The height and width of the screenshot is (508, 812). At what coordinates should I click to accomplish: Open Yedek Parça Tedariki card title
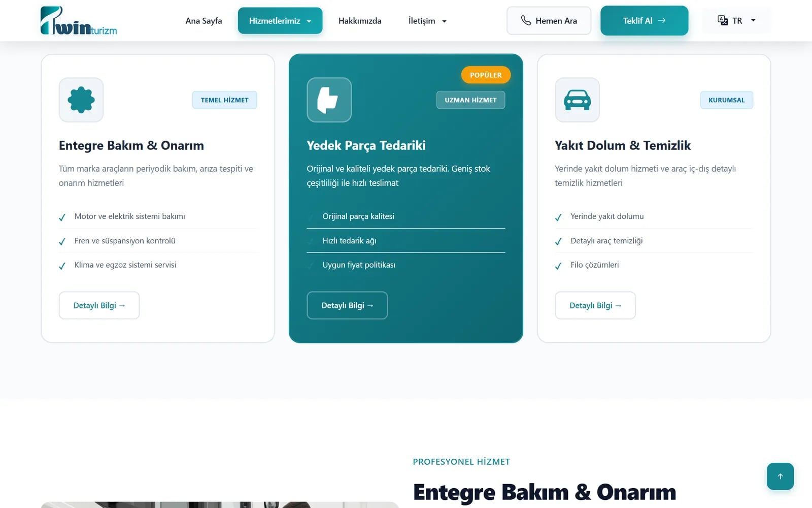click(366, 145)
